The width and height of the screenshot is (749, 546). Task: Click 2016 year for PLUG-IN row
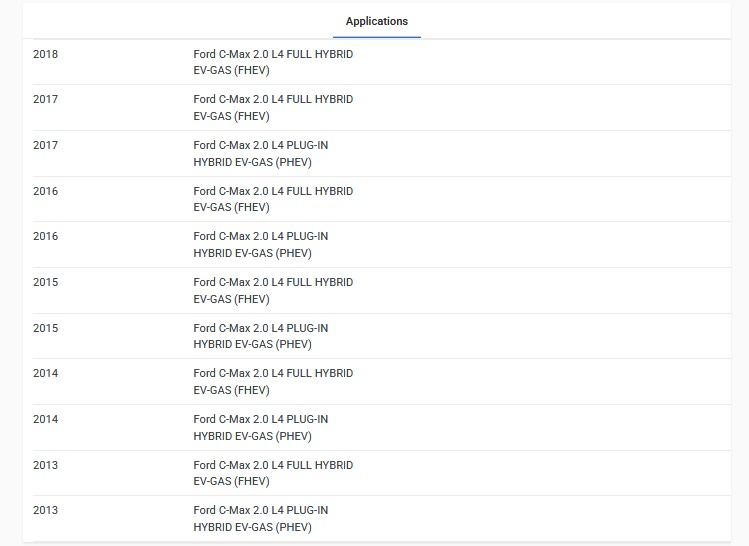[45, 236]
